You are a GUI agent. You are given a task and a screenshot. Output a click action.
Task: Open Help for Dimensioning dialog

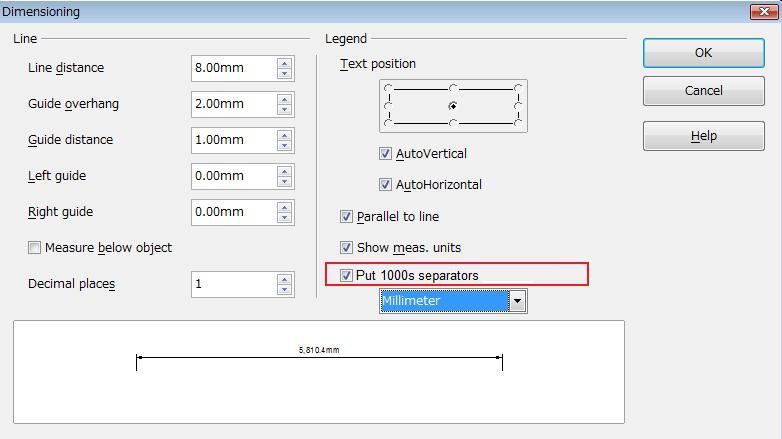click(x=703, y=136)
